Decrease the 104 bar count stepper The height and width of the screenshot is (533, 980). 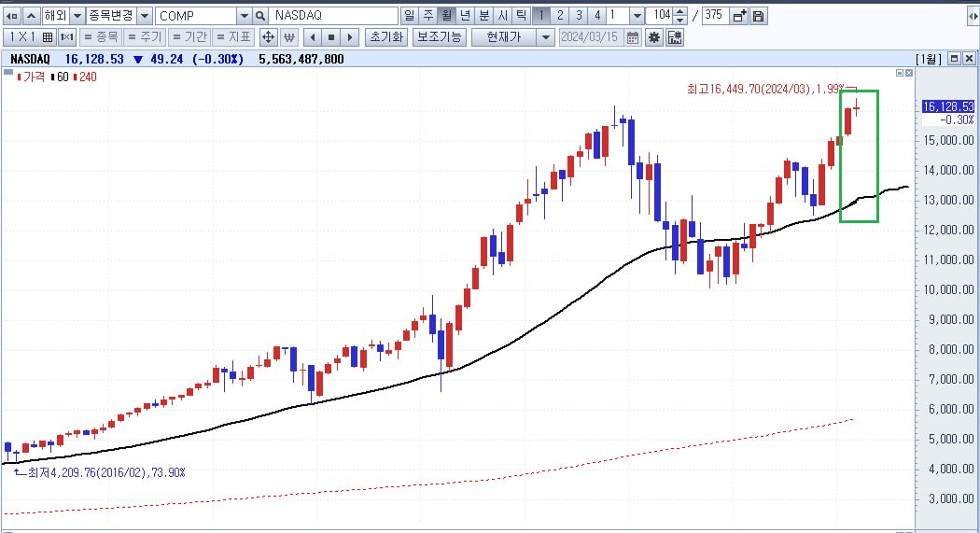[x=680, y=20]
